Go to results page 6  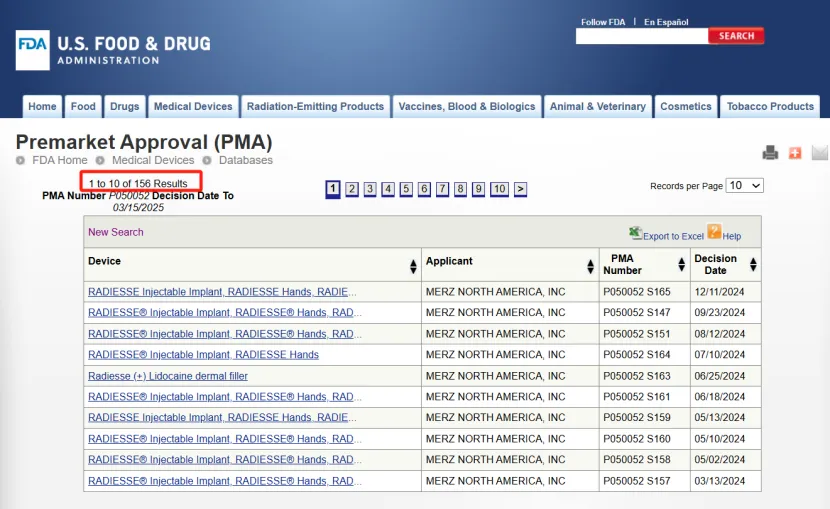424,189
